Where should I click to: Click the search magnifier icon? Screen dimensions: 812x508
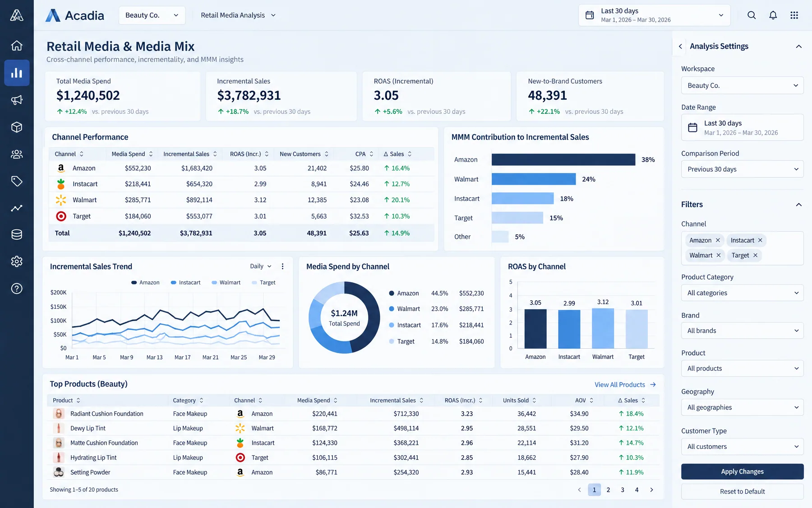[x=752, y=15]
